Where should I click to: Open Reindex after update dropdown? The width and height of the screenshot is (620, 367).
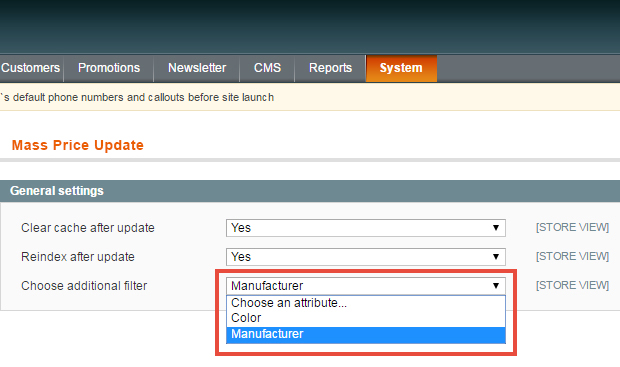click(x=366, y=257)
